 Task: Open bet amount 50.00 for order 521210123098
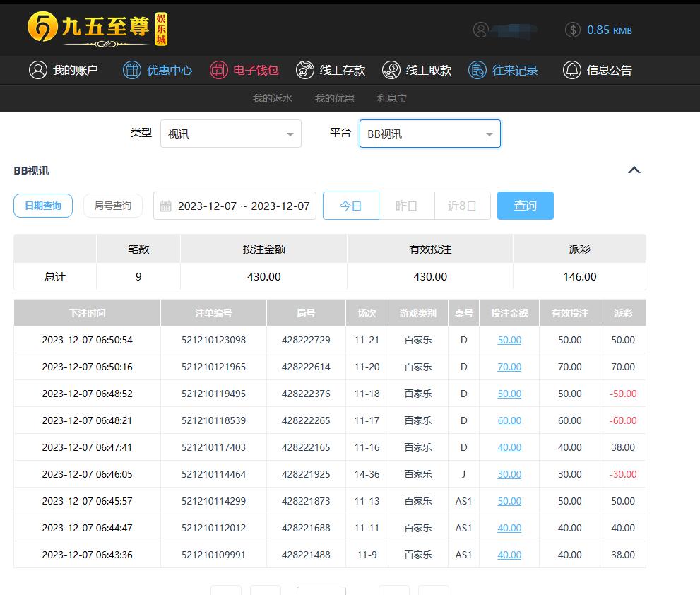[x=509, y=340]
